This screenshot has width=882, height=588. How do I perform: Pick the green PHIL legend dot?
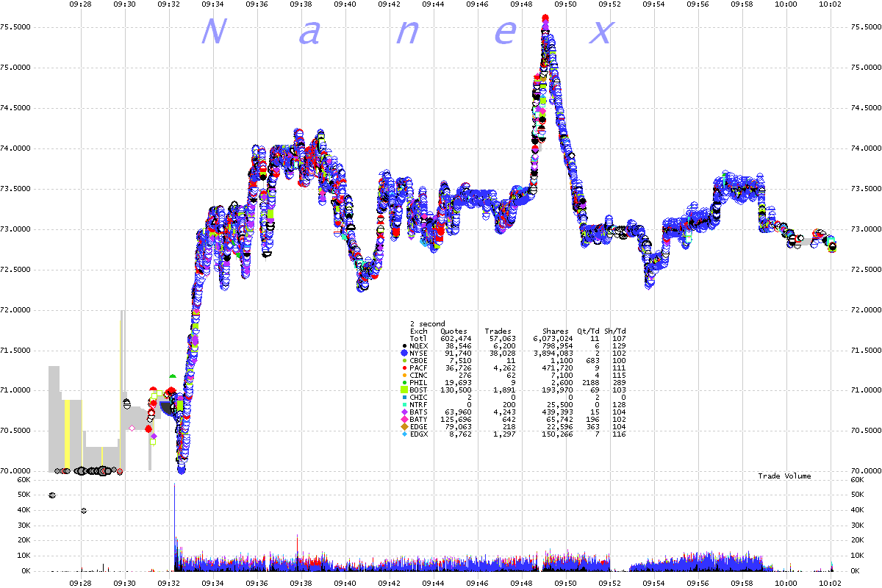[x=404, y=382]
